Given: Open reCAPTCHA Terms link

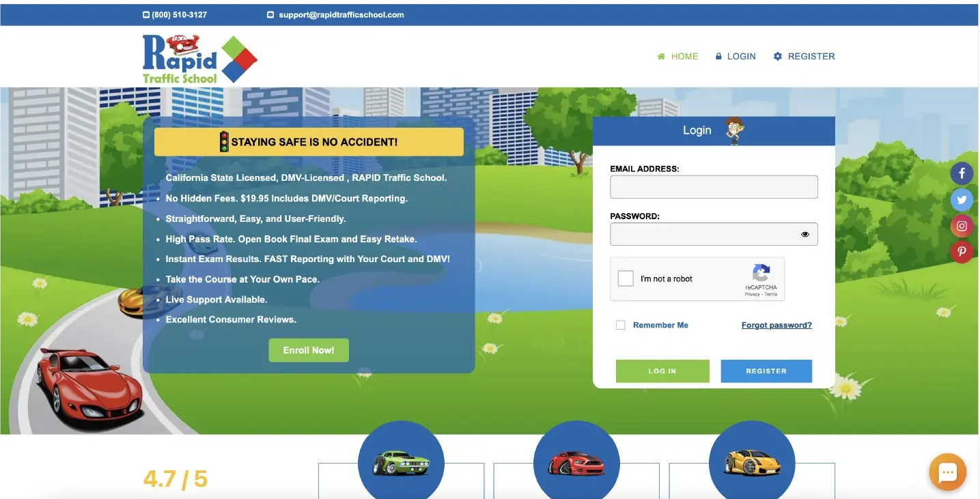Looking at the screenshot, I should (771, 294).
